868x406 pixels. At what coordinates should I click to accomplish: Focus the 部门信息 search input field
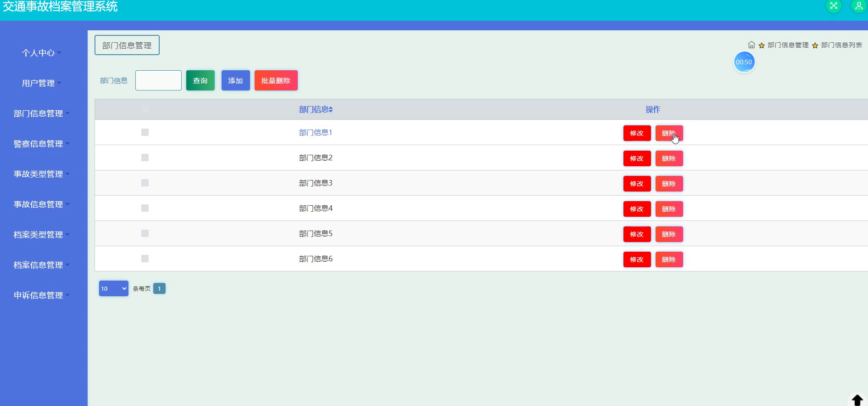pyautogui.click(x=158, y=80)
